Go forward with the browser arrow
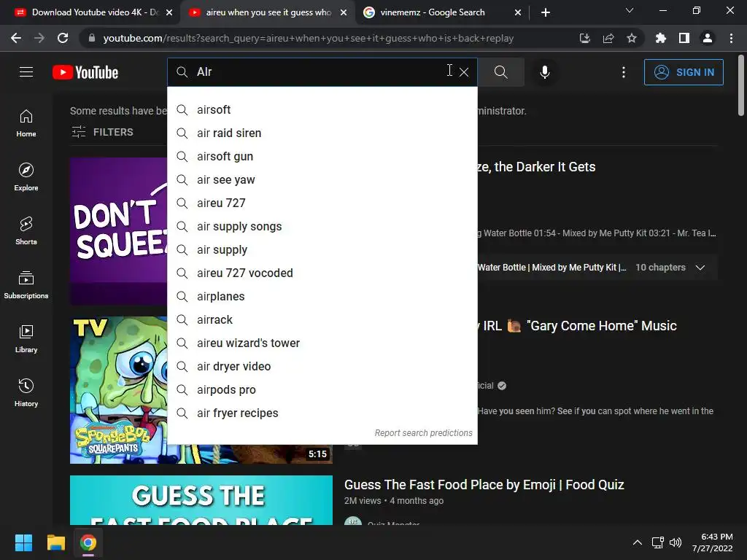Image resolution: width=747 pixels, height=560 pixels. pos(39,38)
